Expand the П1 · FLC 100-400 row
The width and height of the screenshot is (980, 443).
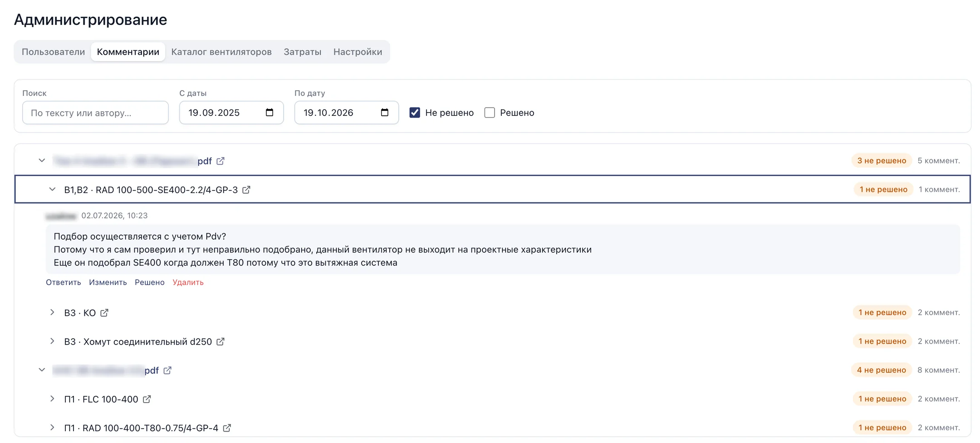coord(52,399)
